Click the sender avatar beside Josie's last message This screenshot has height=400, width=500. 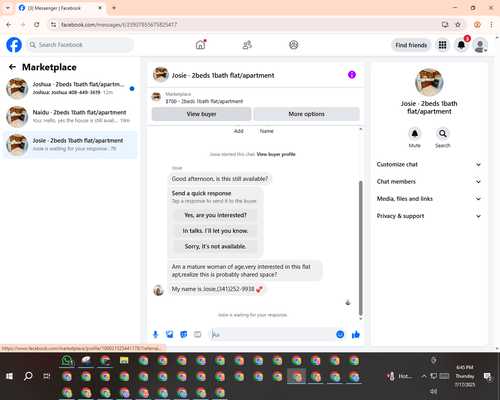tap(158, 290)
